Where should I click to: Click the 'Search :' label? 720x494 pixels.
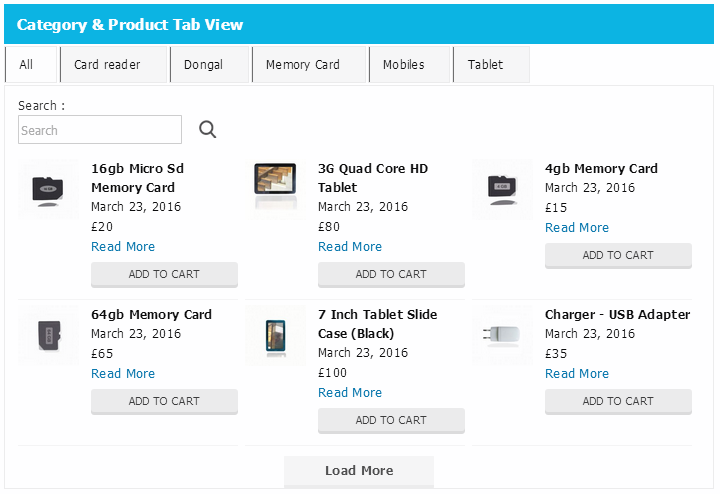[41, 106]
